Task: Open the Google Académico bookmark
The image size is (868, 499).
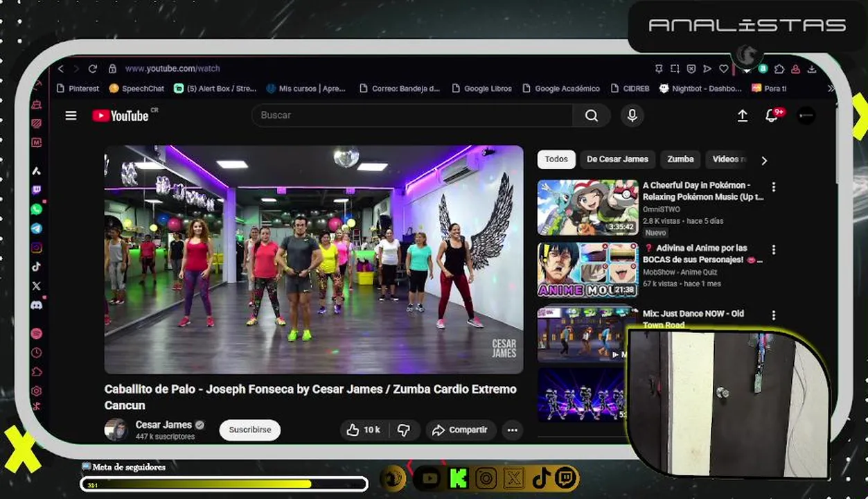Action: pos(562,89)
